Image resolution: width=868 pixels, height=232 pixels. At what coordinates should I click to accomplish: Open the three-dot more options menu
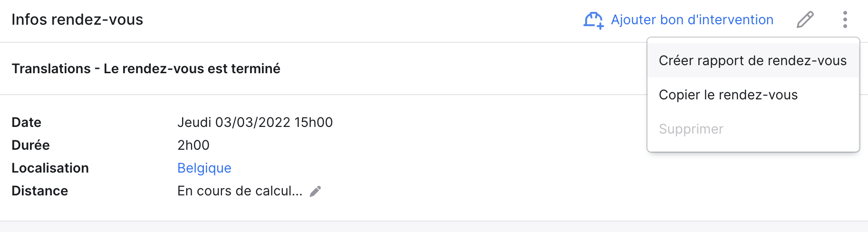(x=845, y=19)
